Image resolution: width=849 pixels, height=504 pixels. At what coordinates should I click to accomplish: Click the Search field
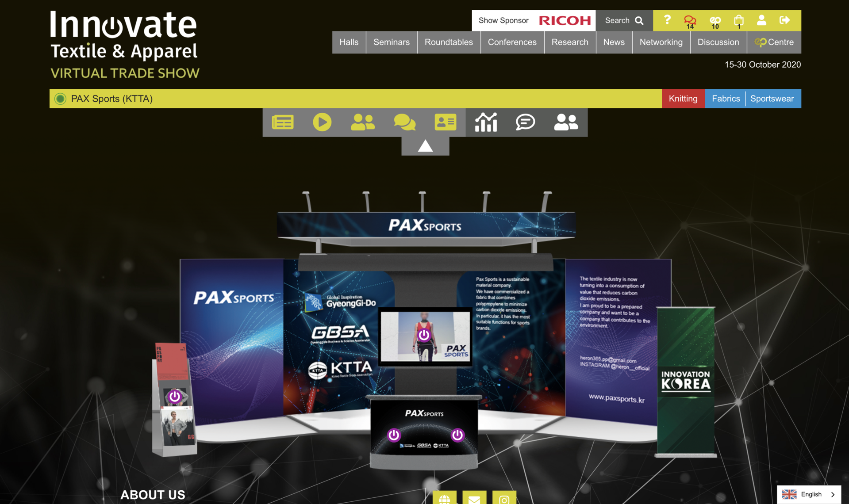pos(624,21)
